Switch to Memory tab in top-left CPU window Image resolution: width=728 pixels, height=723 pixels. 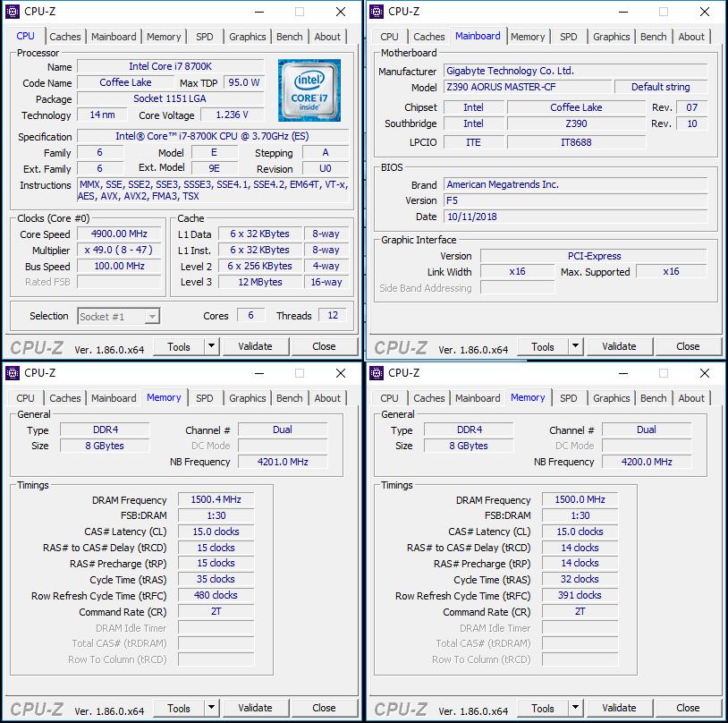[164, 37]
